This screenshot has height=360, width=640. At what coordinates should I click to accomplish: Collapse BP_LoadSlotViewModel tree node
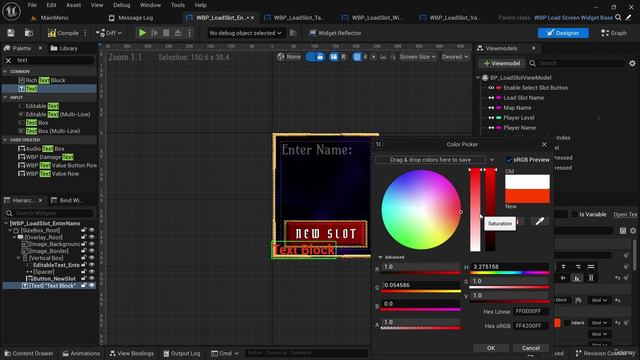point(478,78)
